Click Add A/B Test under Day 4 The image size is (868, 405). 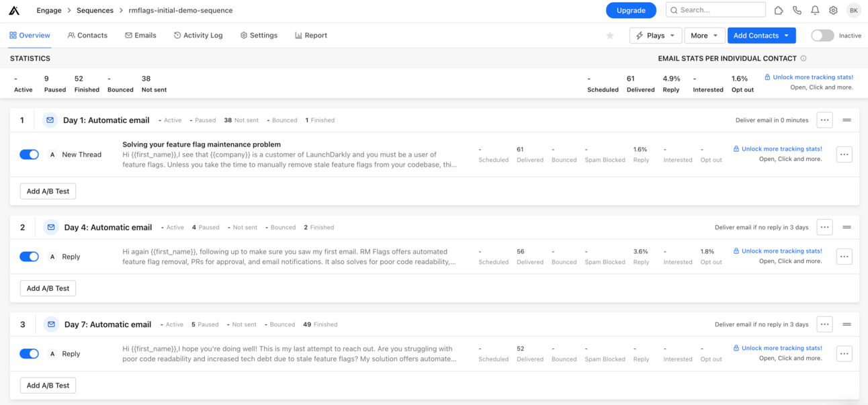click(48, 288)
